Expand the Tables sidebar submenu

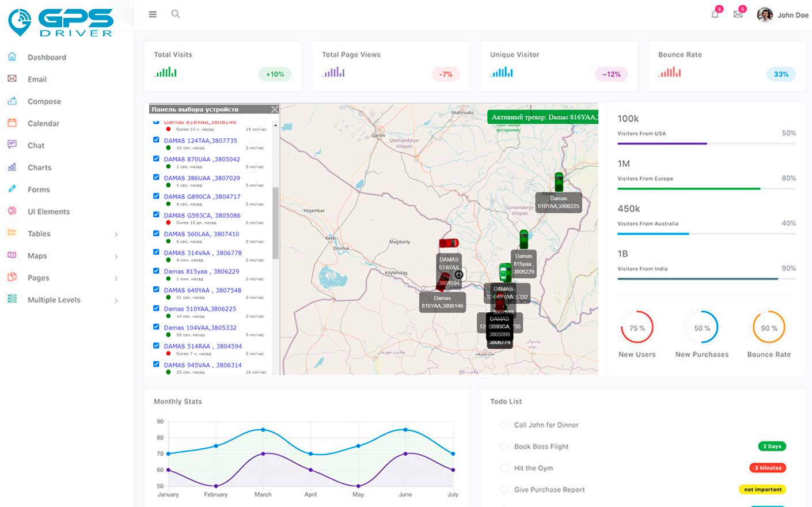116,234
